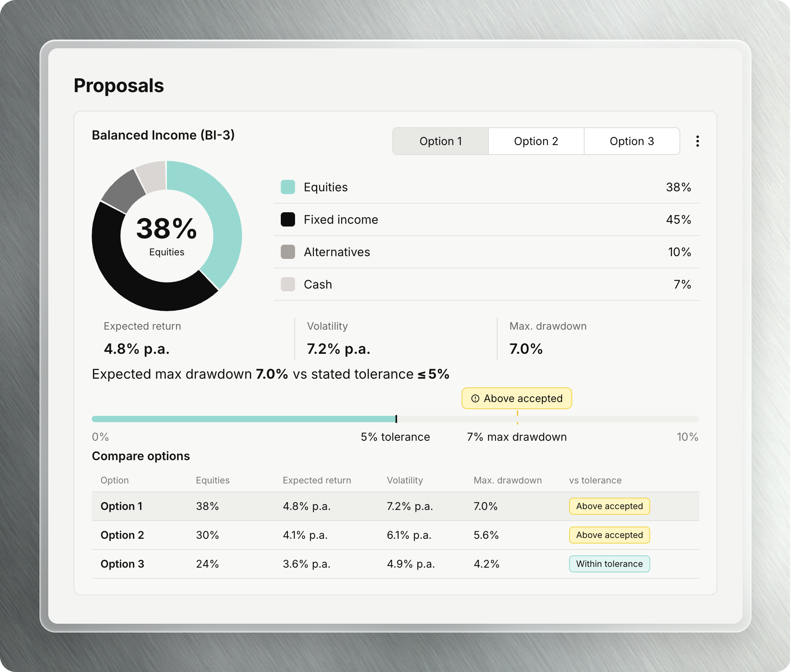Click the Fixed income black swatch
791x672 pixels.
click(288, 219)
